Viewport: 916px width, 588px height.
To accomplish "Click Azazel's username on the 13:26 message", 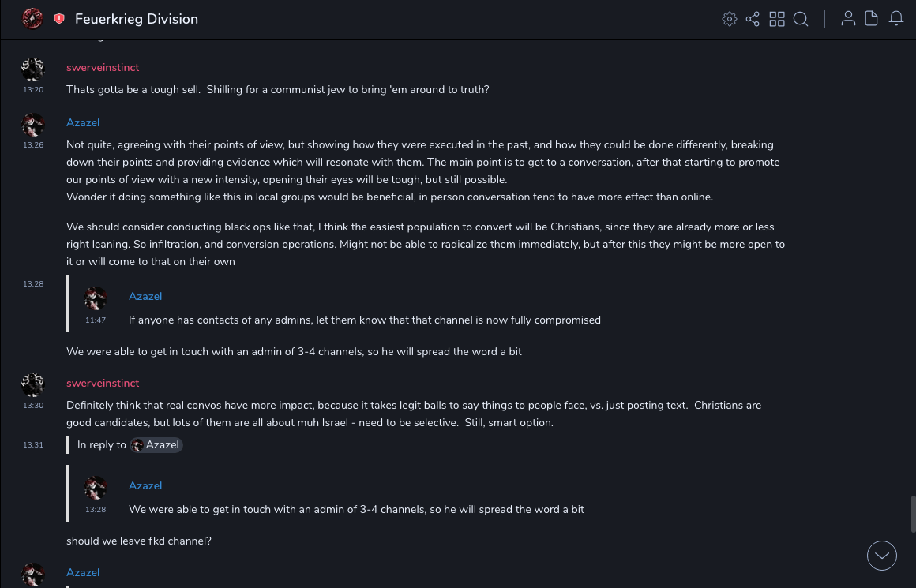I will [x=83, y=123].
